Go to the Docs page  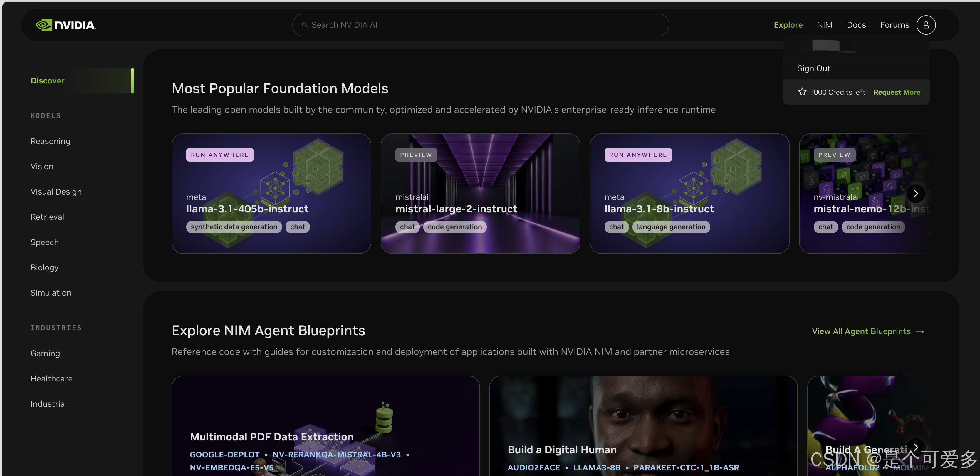coord(856,25)
